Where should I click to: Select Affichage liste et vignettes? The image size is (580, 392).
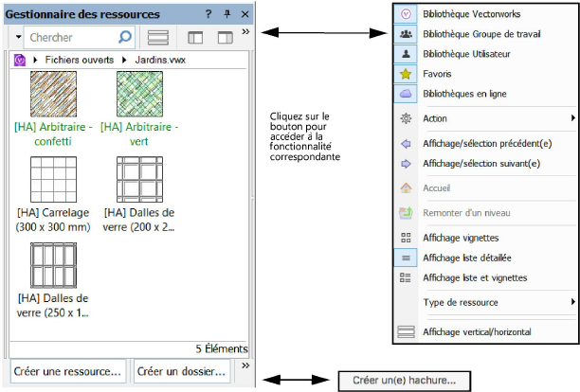(406, 277)
